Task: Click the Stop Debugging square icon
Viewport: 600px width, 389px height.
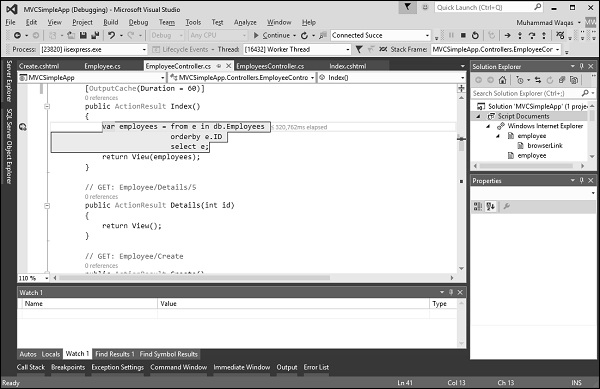Action: click(x=463, y=35)
